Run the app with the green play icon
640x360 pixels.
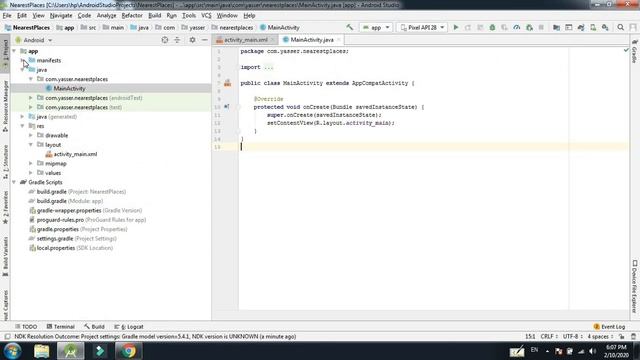(456, 27)
